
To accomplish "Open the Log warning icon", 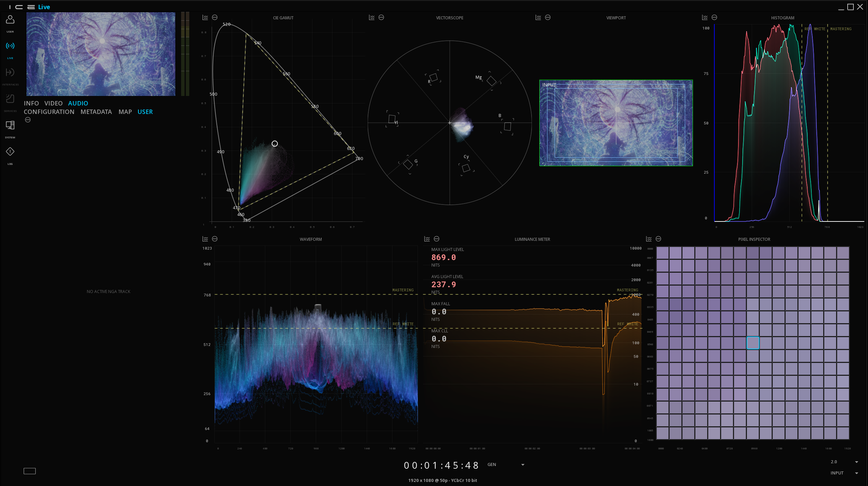I will (x=10, y=152).
